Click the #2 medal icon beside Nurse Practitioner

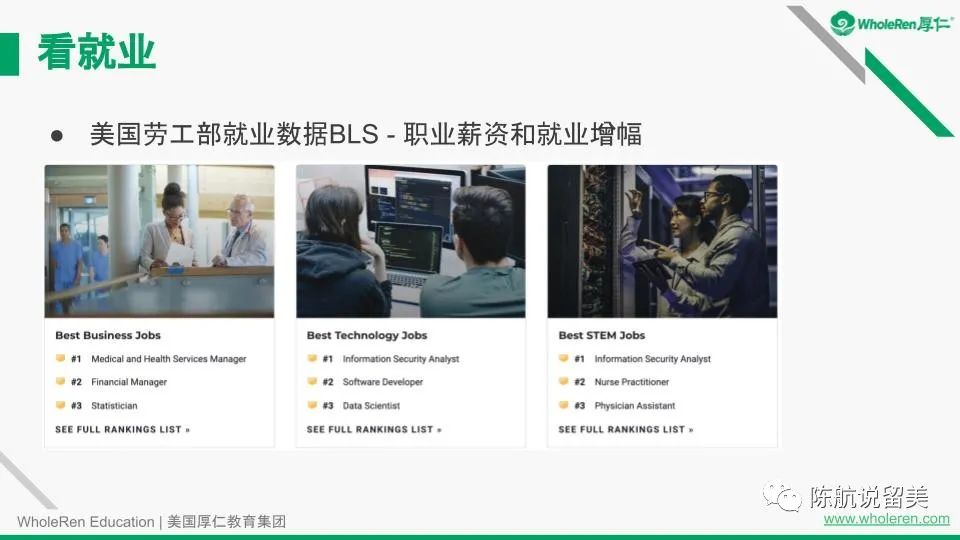564,382
